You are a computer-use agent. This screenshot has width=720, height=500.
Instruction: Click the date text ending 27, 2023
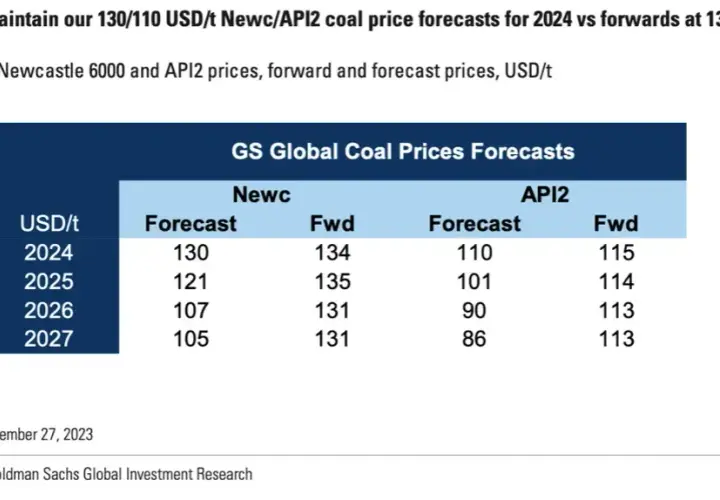[46, 434]
